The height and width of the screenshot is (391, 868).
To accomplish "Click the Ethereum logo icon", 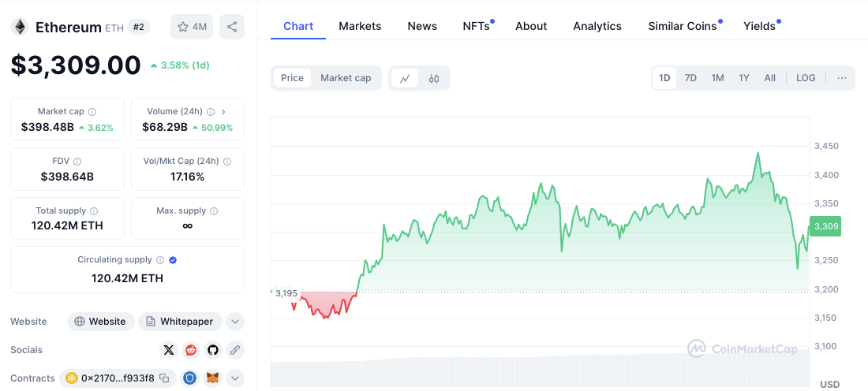I will click(x=20, y=27).
